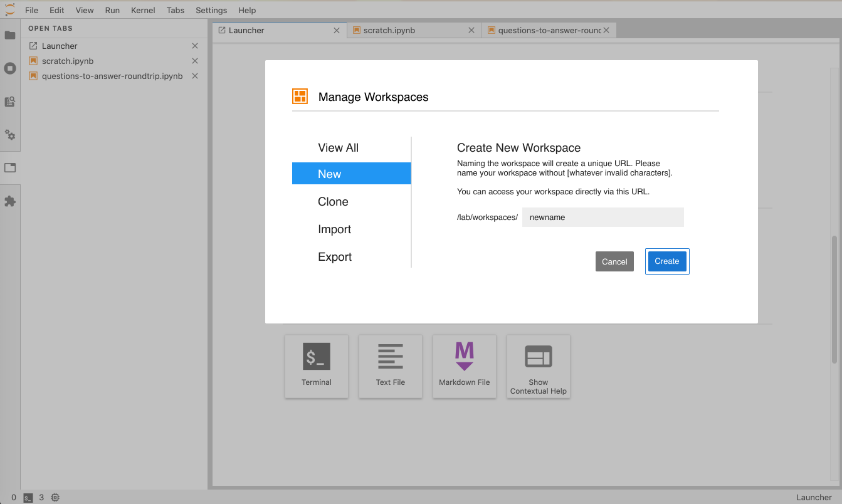Switch to the Launcher tab

click(280, 30)
